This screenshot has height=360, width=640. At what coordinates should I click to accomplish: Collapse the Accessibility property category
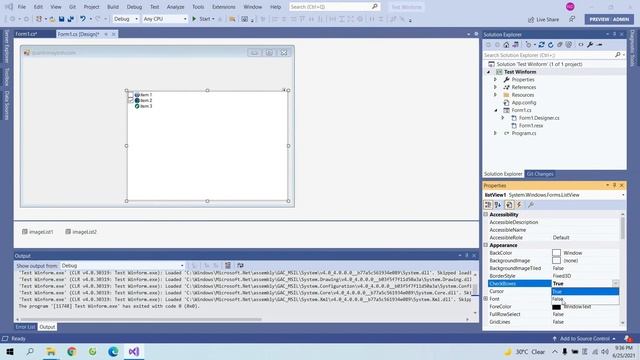pyautogui.click(x=486, y=214)
